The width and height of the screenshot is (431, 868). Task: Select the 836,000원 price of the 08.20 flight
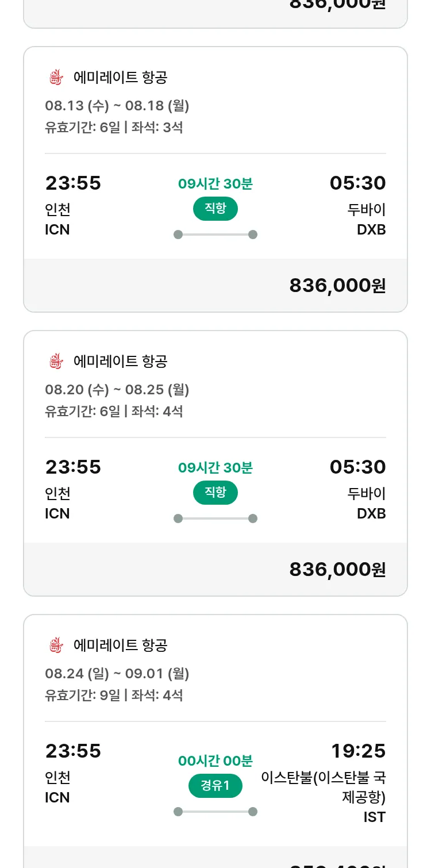click(337, 570)
